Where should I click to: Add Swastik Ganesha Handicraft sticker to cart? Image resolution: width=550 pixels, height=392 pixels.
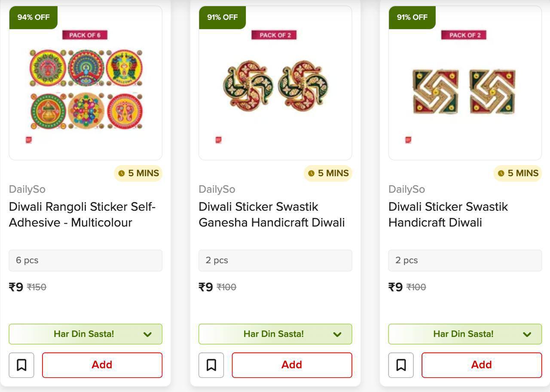(x=292, y=365)
